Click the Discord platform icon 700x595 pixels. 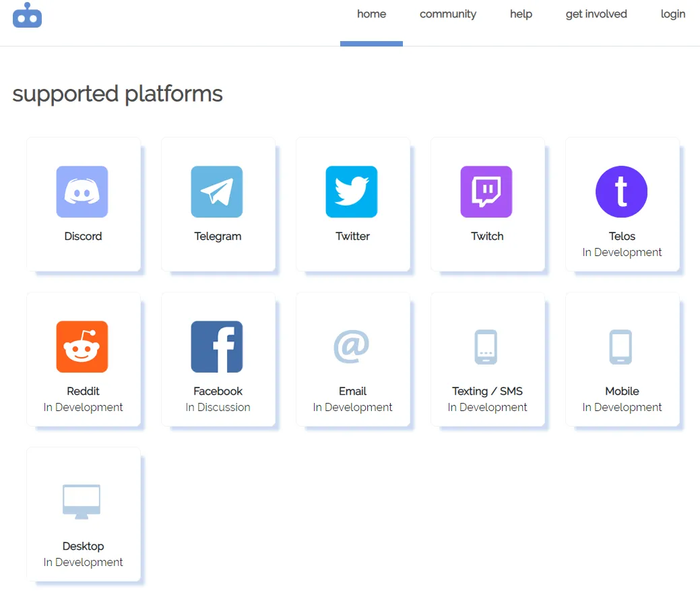(x=82, y=192)
